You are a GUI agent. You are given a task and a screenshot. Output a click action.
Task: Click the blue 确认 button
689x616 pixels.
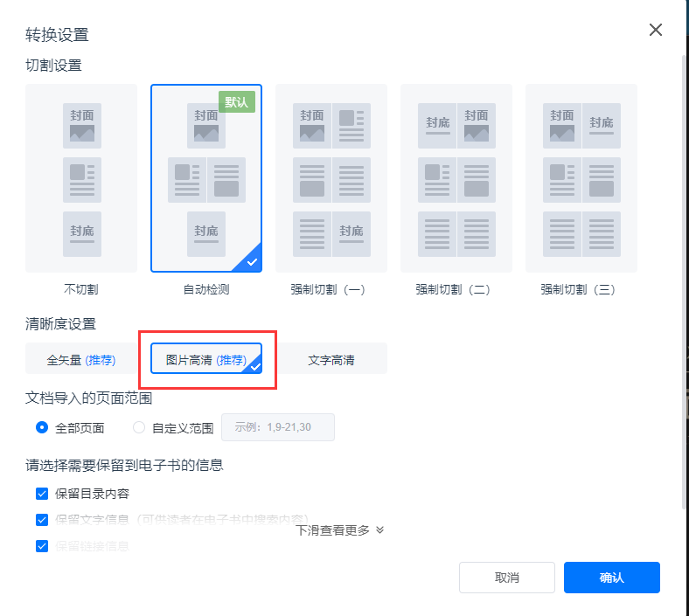(x=611, y=578)
